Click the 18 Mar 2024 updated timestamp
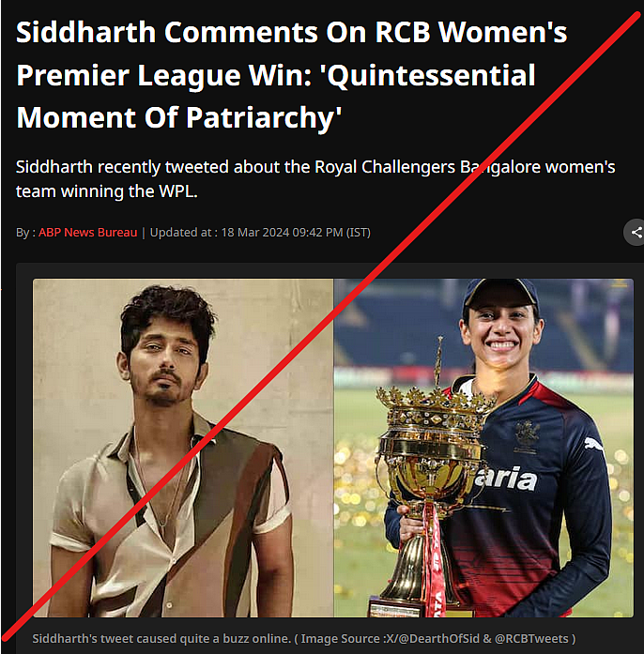 296,233
